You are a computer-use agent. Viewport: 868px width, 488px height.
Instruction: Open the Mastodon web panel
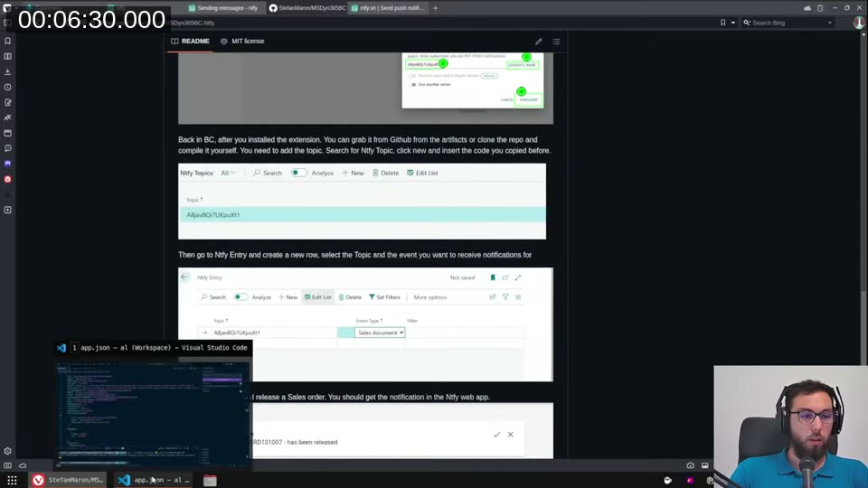tap(8, 164)
